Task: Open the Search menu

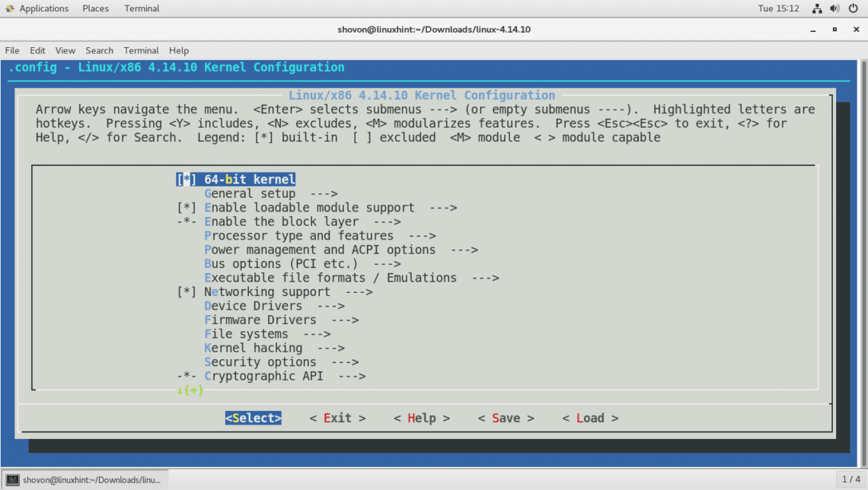Action: point(99,50)
